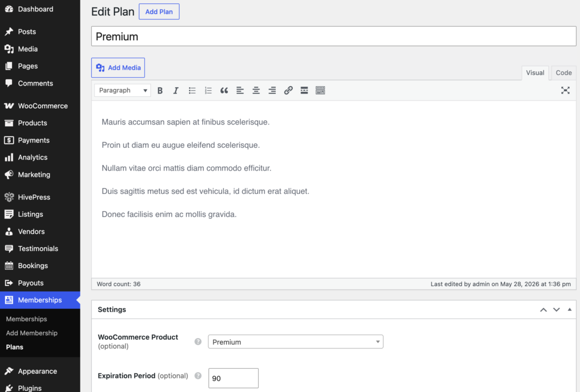The height and width of the screenshot is (392, 580).
Task: Apply blockquote formatting
Action: 224,90
